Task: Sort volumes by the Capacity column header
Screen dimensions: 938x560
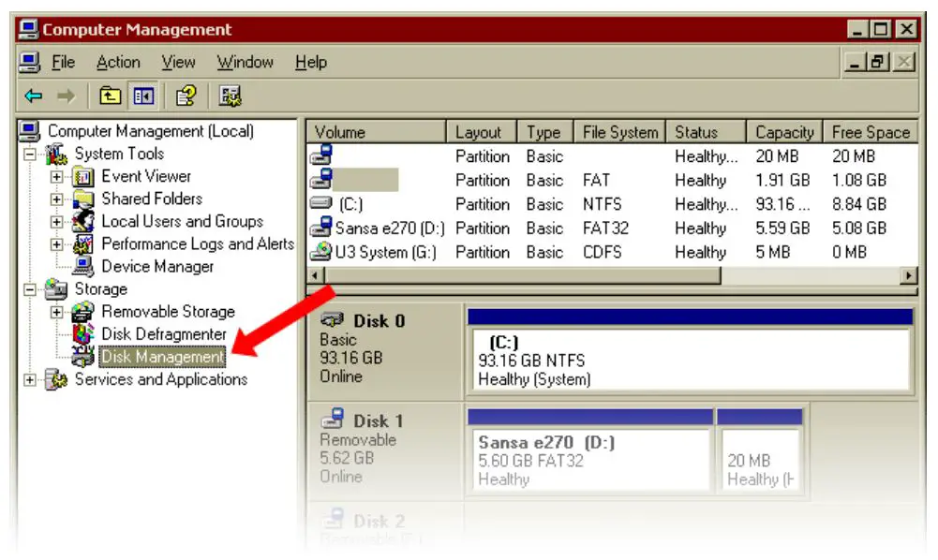Action: coord(783,131)
